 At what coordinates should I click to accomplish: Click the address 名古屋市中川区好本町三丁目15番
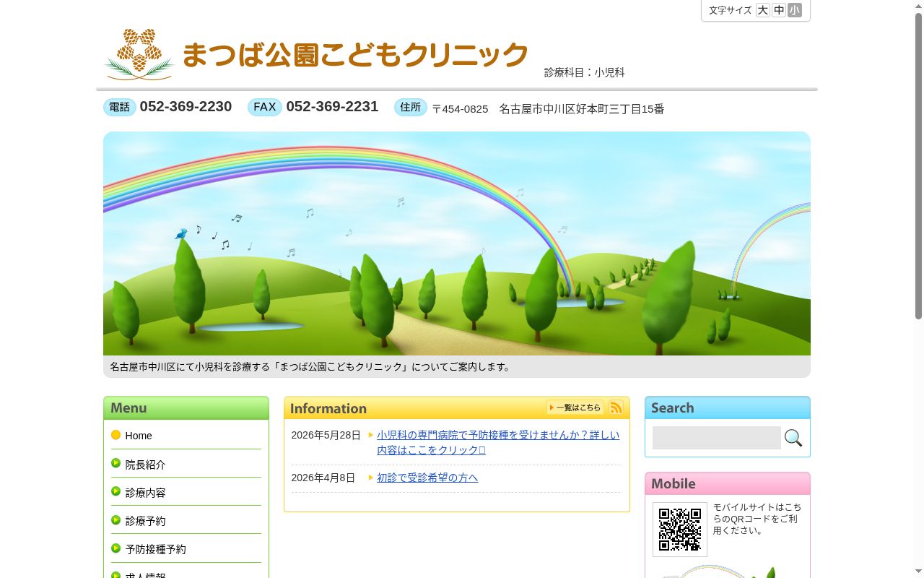(582, 109)
